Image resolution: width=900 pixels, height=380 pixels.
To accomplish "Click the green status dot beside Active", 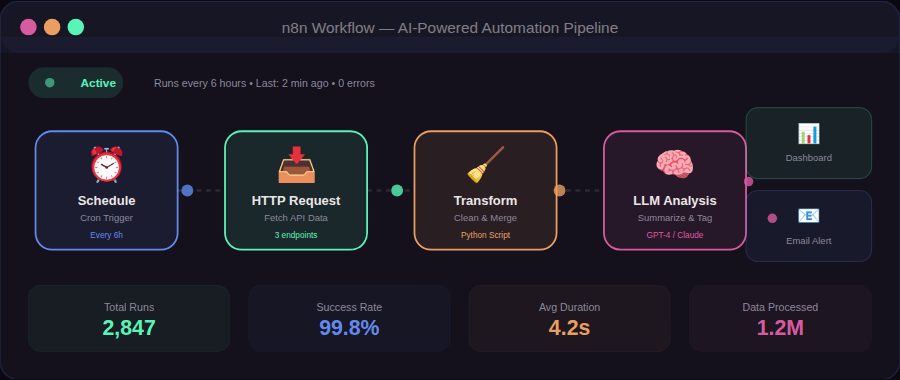I will click(50, 83).
